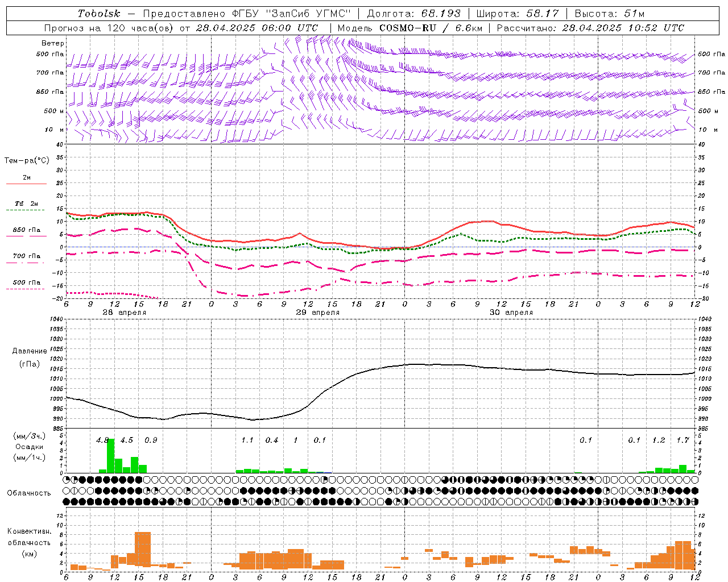Click the 'Конвективн.' convective cloud label
The image size is (728, 582).
pyautogui.click(x=30, y=531)
